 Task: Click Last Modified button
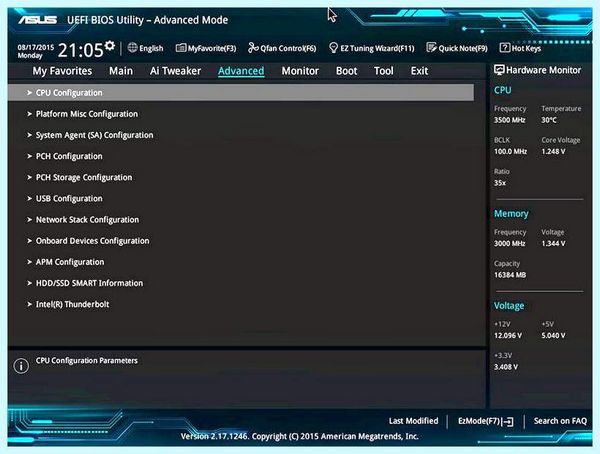coord(413,421)
